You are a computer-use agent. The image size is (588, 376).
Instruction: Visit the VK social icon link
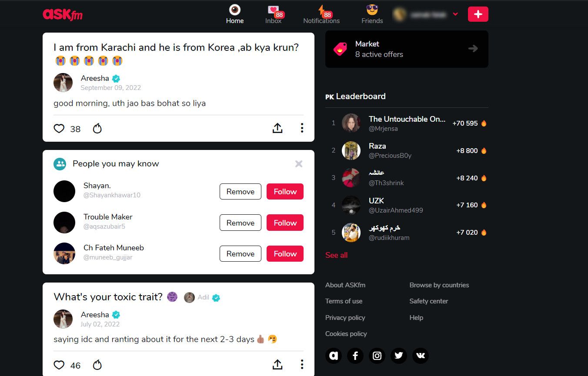[421, 356]
